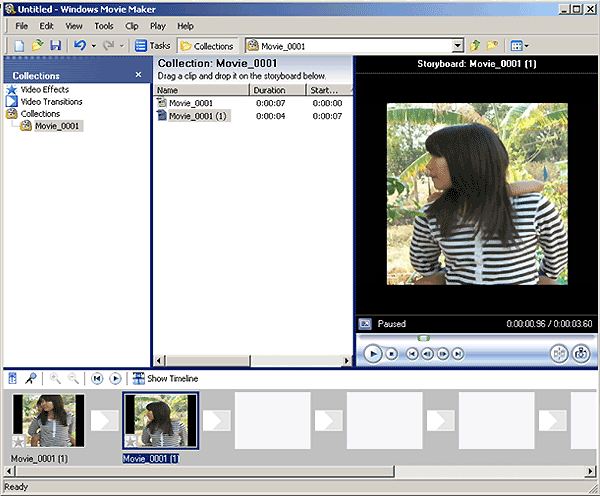The width and height of the screenshot is (600, 496).
Task: Open the Play menu
Action: tap(158, 26)
